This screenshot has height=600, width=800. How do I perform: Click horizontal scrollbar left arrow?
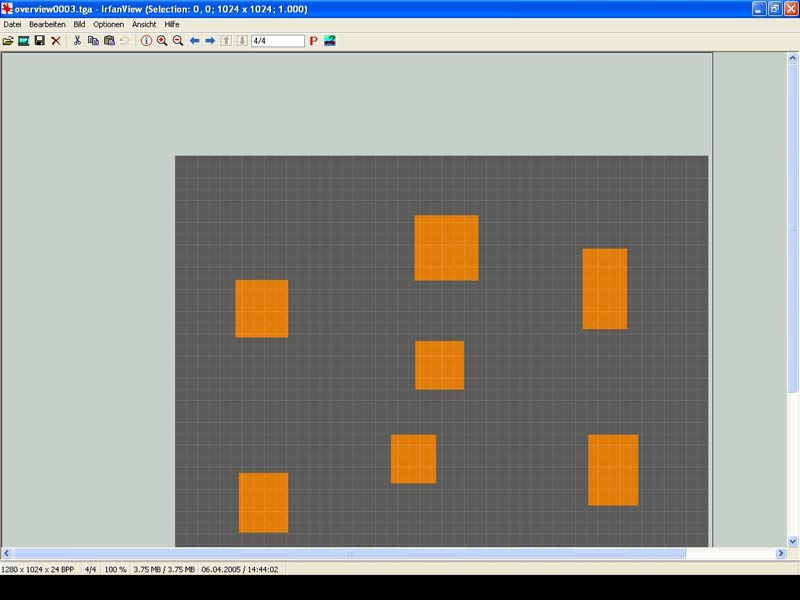[7, 553]
